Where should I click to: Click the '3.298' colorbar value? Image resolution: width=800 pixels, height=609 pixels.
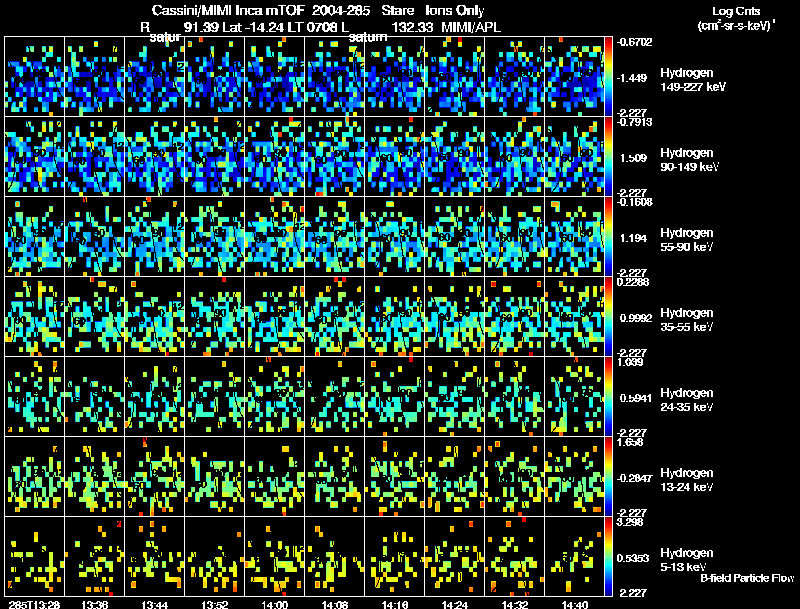(x=631, y=522)
